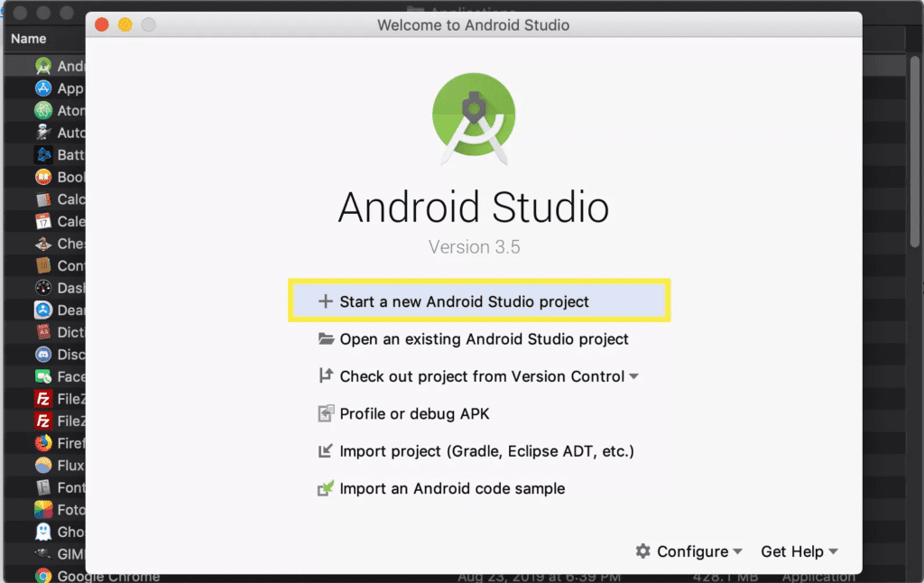Select Discord icon in Finder list
The height and width of the screenshot is (583, 924).
pyautogui.click(x=43, y=355)
